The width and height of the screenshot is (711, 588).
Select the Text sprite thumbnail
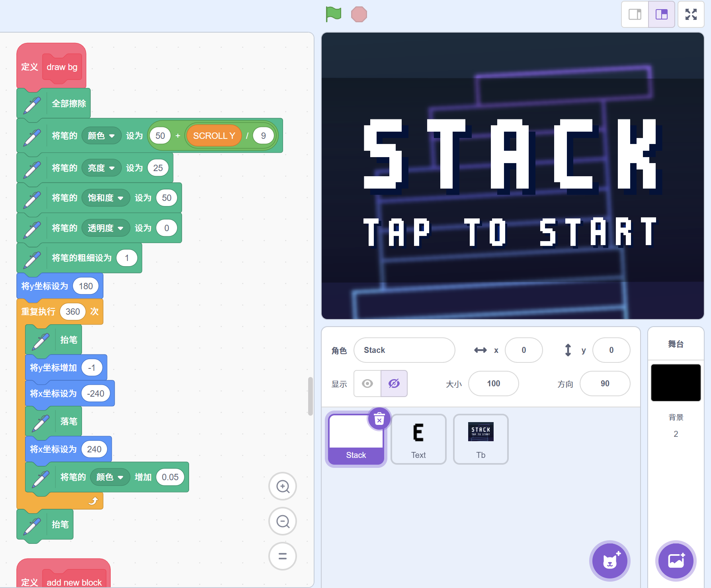(x=418, y=439)
